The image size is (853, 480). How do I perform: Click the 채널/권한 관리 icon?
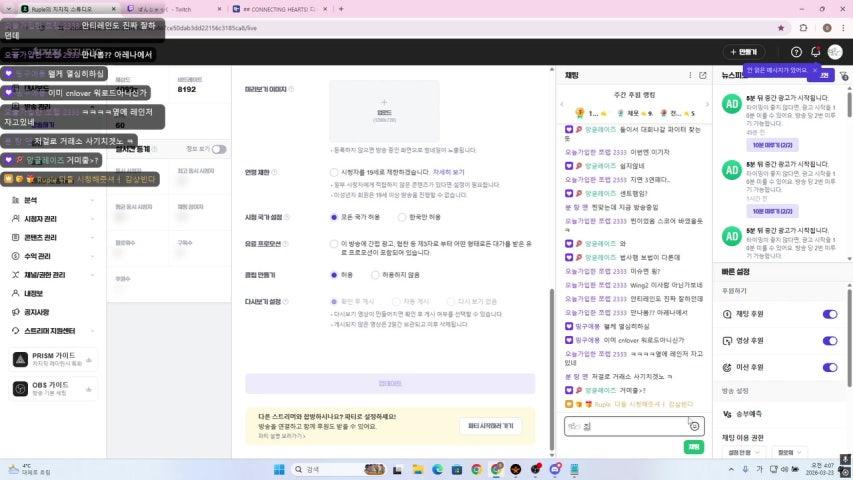point(15,275)
